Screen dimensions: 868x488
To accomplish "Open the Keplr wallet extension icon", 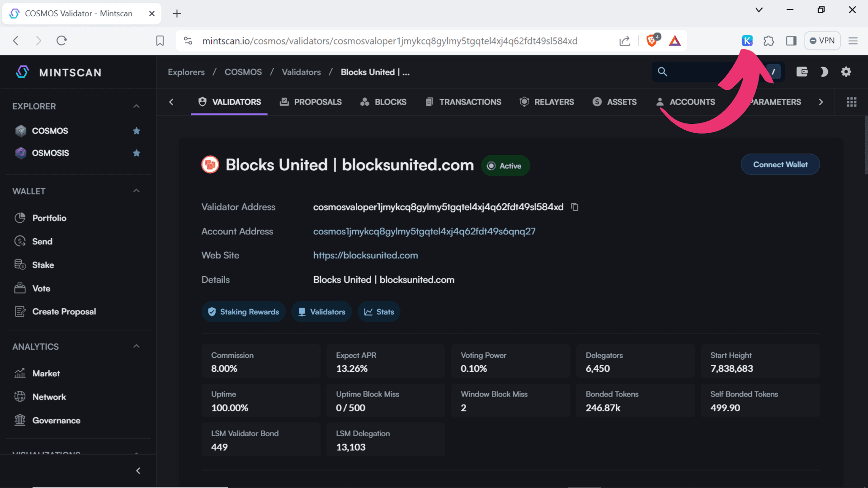I will click(x=747, y=41).
